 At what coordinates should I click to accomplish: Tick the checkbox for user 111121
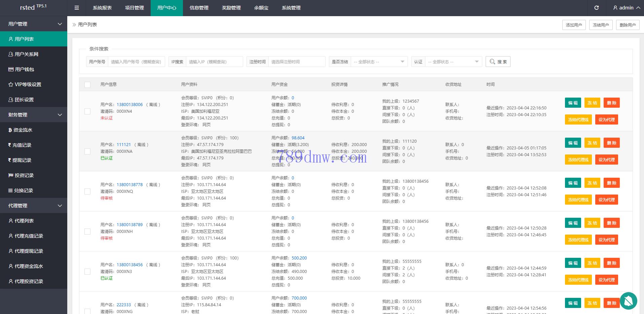coord(87,151)
